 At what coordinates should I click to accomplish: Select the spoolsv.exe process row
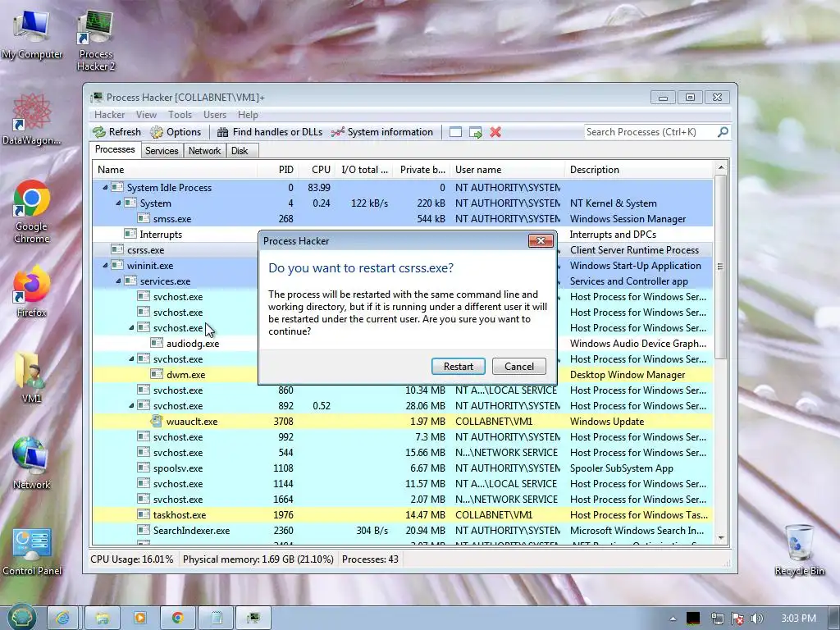point(403,468)
